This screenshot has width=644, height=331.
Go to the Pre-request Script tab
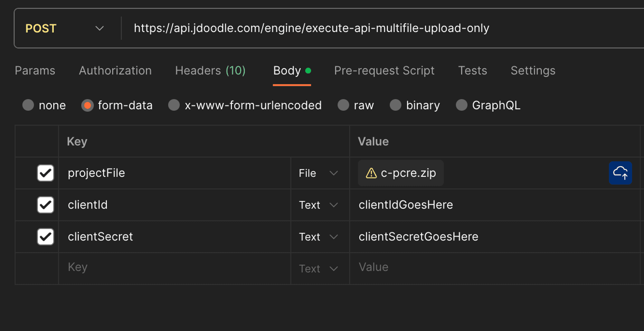tap(384, 71)
